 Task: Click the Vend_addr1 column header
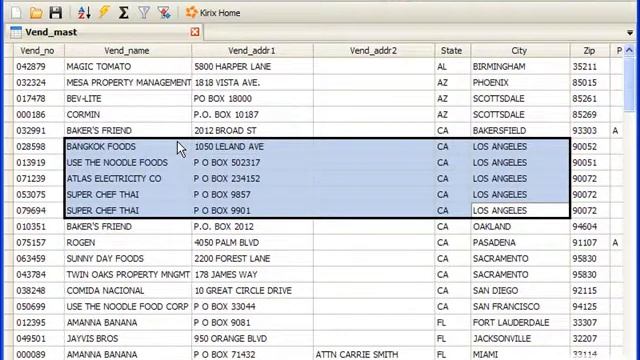point(252,51)
